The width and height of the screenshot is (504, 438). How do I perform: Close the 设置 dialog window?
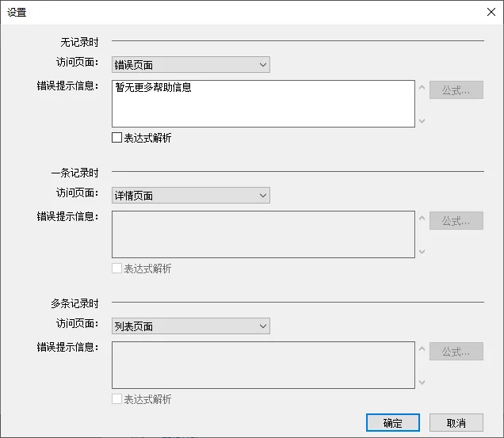tap(491, 12)
